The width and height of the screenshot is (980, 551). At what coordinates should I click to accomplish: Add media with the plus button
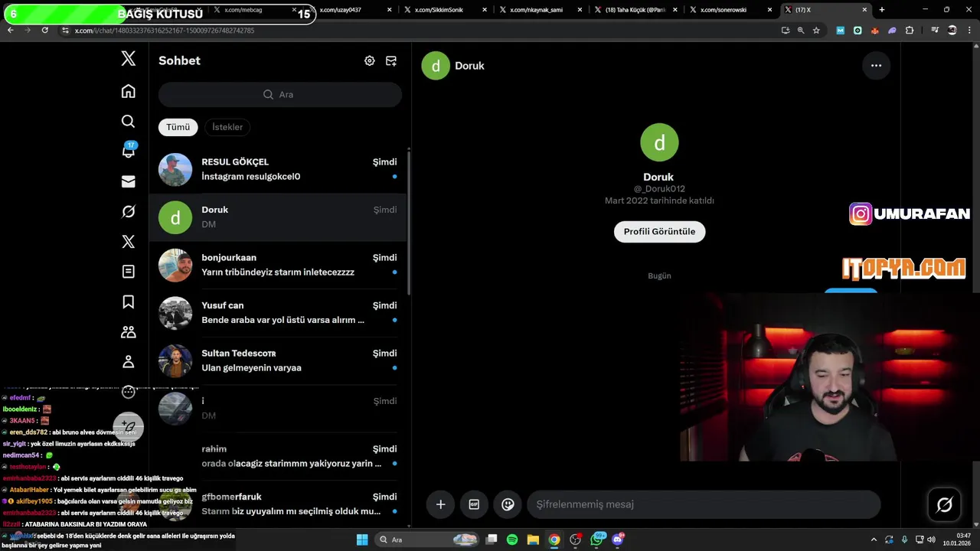click(440, 504)
